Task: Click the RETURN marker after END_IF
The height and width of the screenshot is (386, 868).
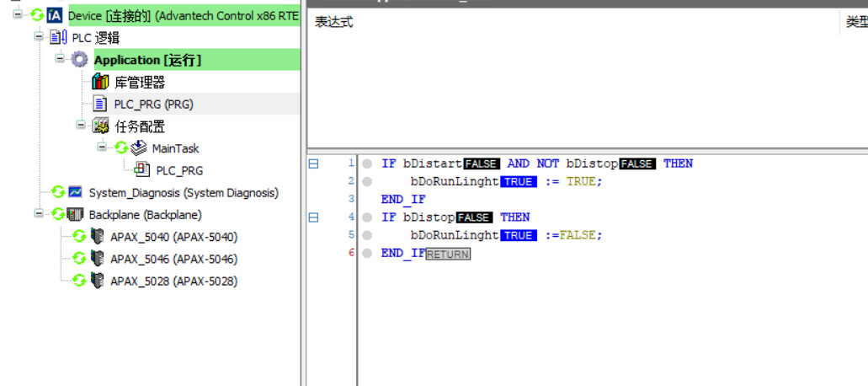Action: (x=448, y=254)
